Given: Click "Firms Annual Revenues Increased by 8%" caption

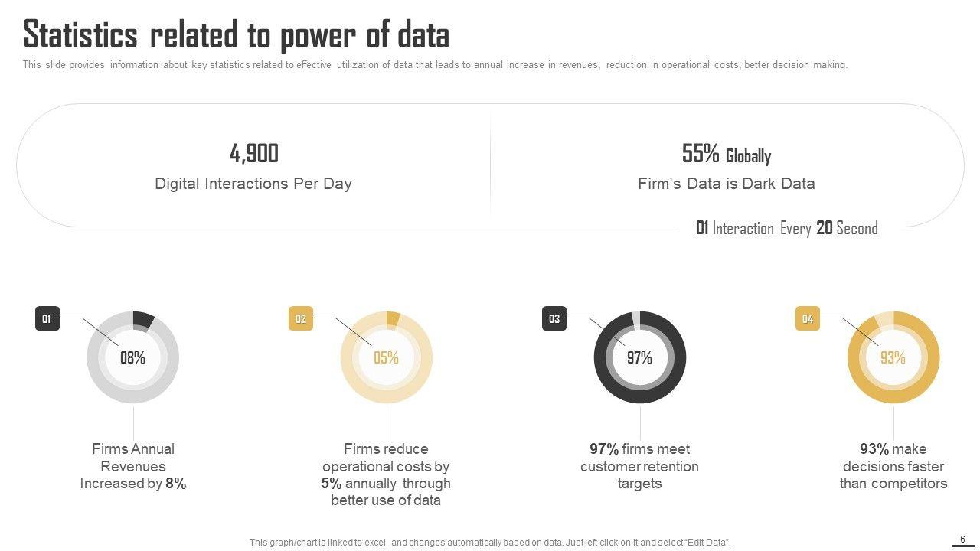Looking at the screenshot, I should pyautogui.click(x=133, y=466).
